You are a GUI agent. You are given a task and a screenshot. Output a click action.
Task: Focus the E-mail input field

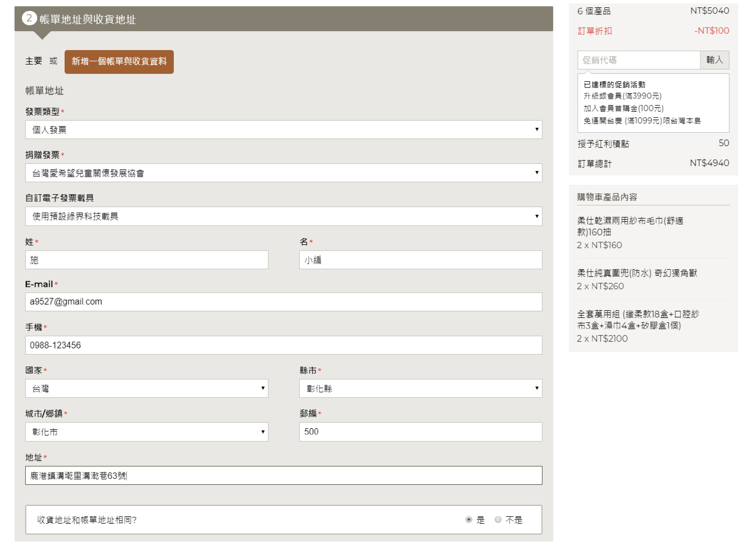[x=283, y=302]
